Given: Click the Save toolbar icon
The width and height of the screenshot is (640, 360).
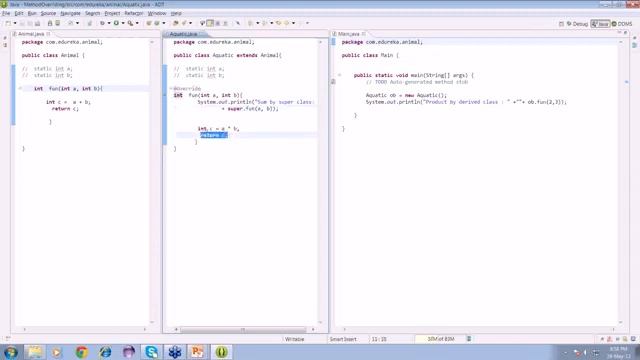Looking at the screenshot, I should (22, 23).
